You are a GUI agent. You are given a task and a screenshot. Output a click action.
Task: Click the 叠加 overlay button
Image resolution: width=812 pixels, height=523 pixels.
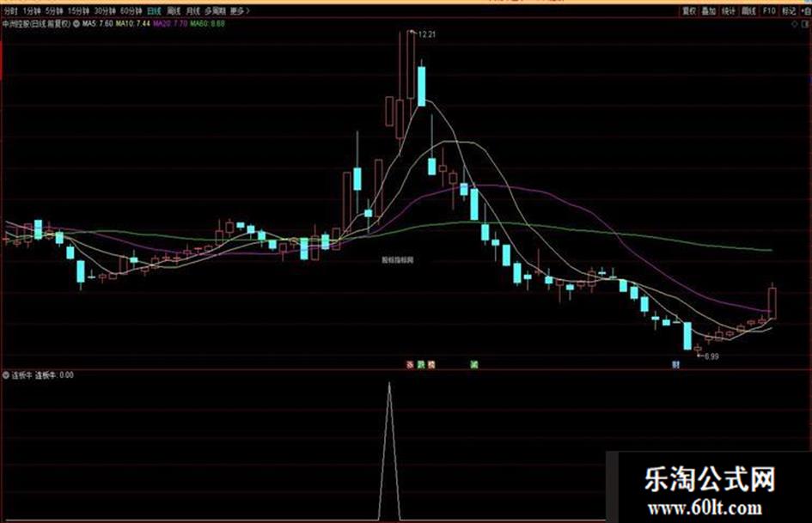point(708,11)
